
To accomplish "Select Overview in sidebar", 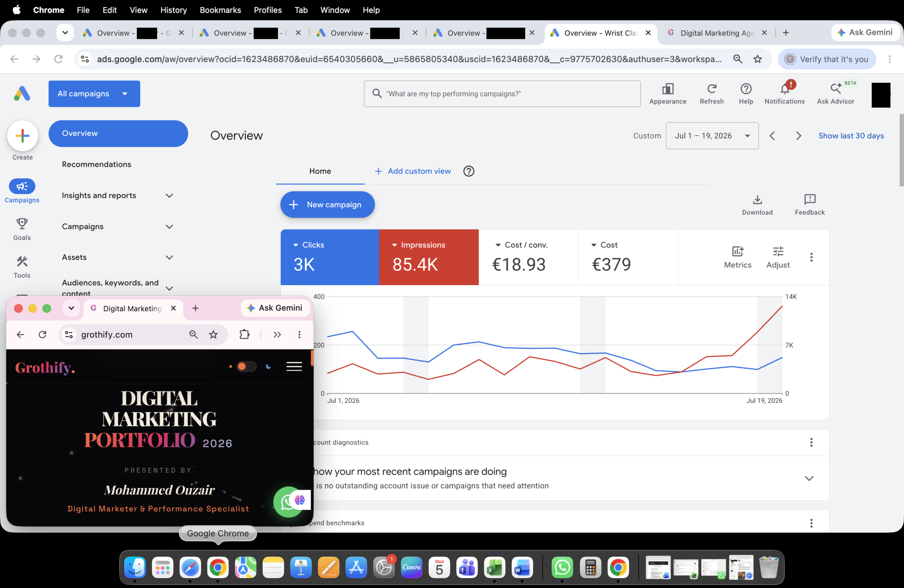I will pos(118,133).
